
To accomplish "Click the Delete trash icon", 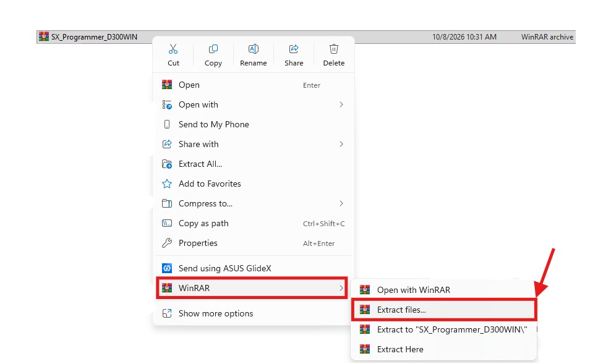I will pyautogui.click(x=334, y=49).
